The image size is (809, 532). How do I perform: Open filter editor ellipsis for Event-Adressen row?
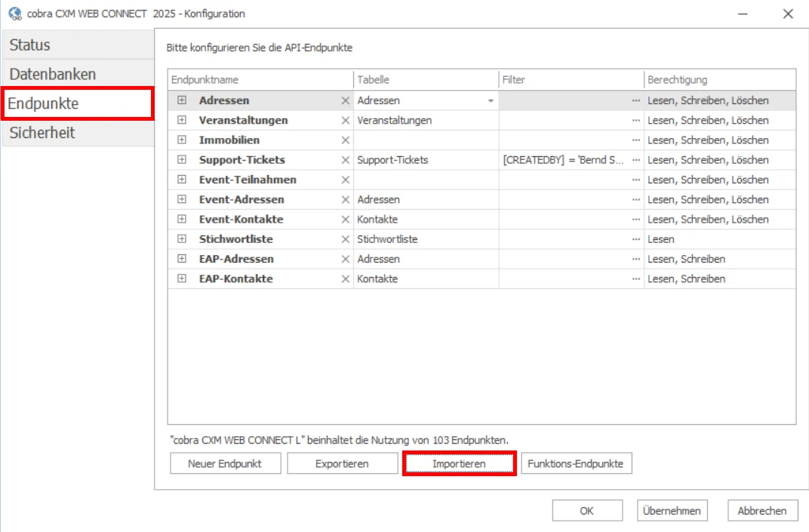[x=635, y=200]
